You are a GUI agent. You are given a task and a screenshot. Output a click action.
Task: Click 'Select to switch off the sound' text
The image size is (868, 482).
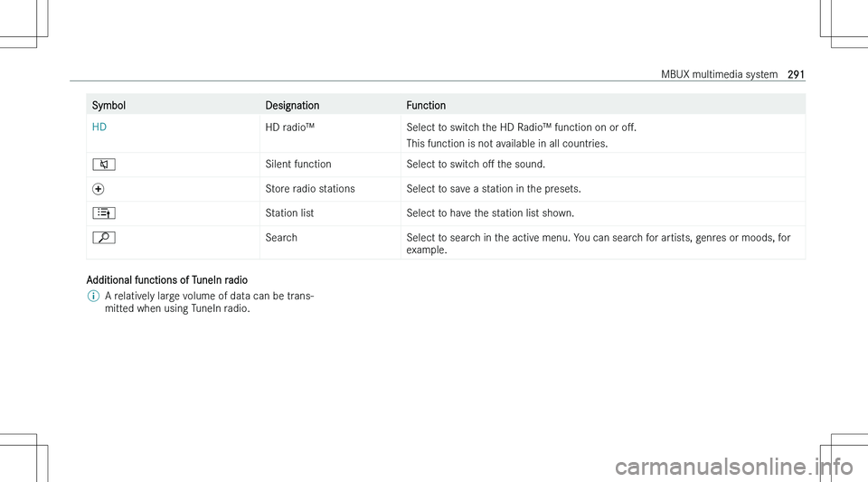pyautogui.click(x=476, y=165)
